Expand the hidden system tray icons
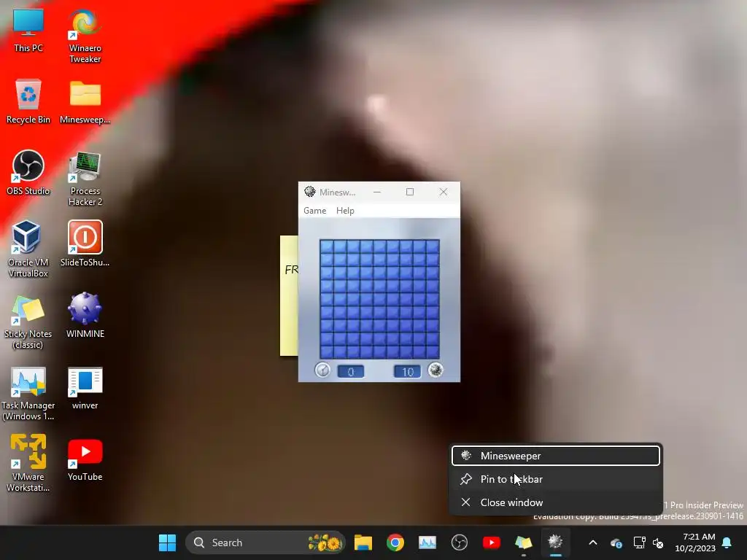The image size is (747, 560). click(x=593, y=542)
